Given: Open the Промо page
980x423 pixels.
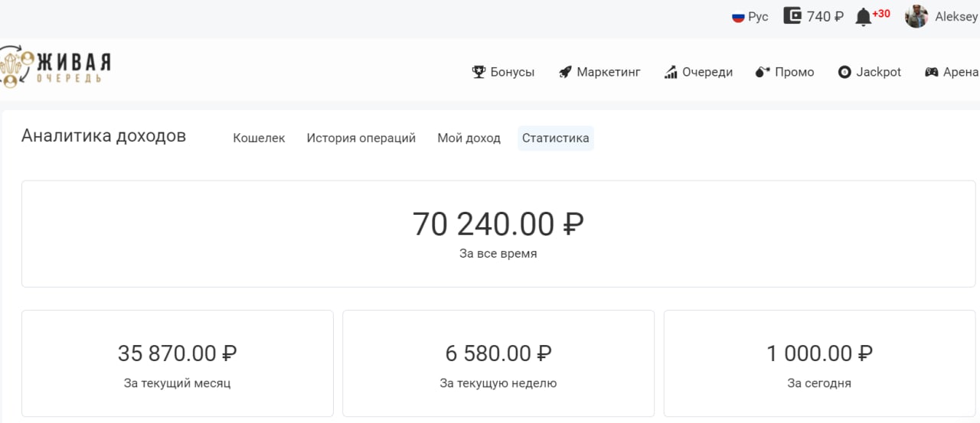Looking at the screenshot, I should tap(785, 72).
